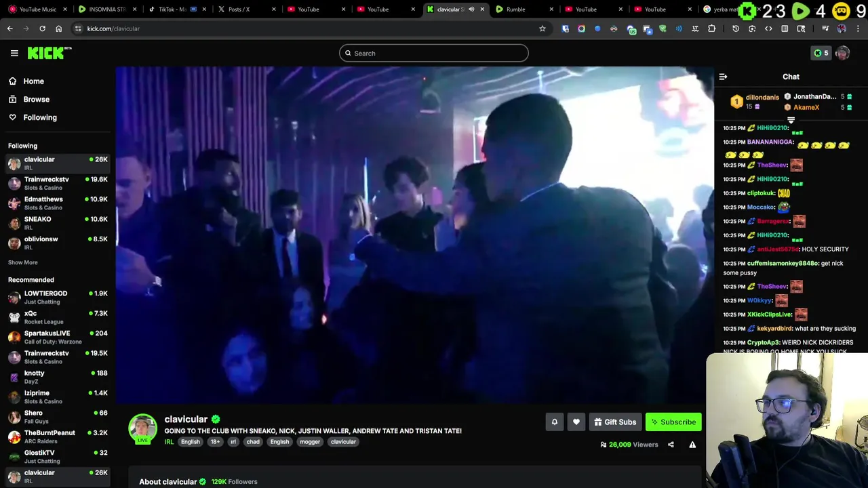868x488 pixels.
Task: Click the share stream icon
Action: tap(671, 445)
